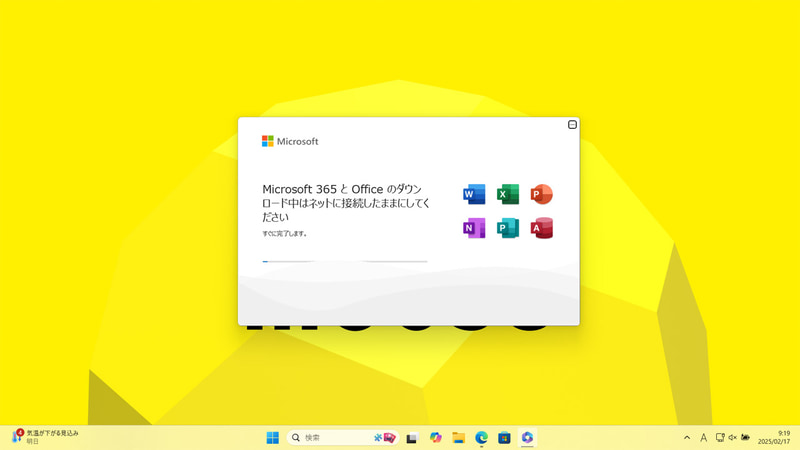Launch Copilot from the taskbar

point(435,438)
